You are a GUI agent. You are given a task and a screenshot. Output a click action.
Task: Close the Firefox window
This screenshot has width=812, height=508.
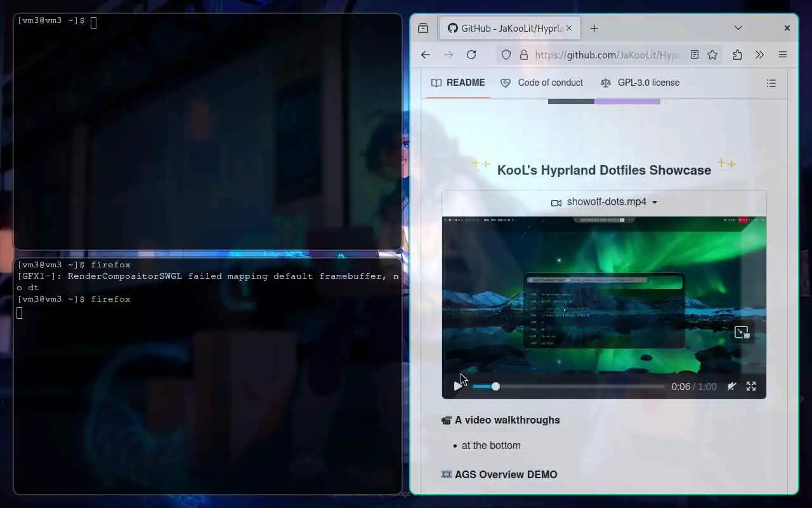pos(787,28)
